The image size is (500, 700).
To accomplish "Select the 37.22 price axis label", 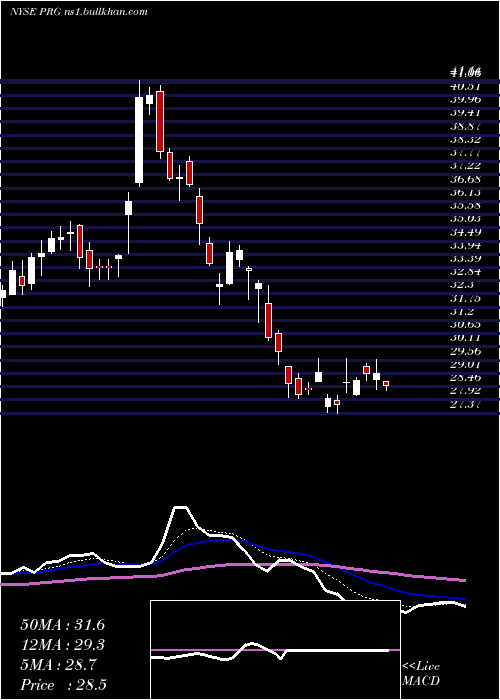I will point(464,166).
